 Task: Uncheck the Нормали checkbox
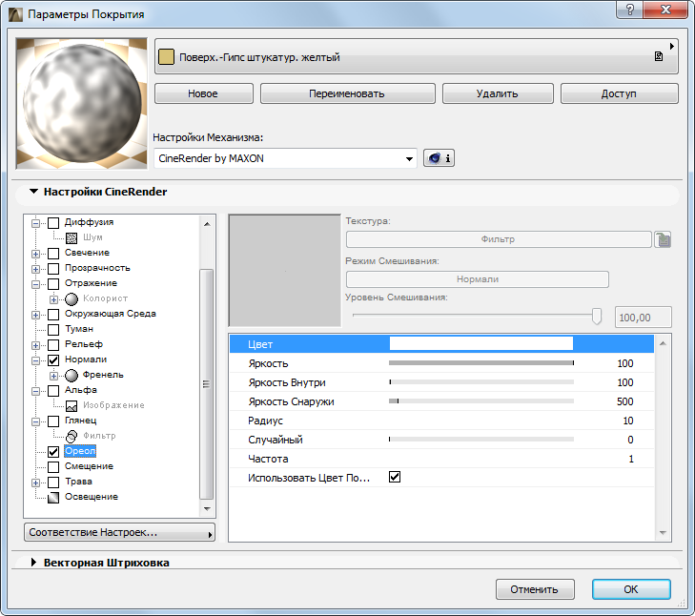53,360
